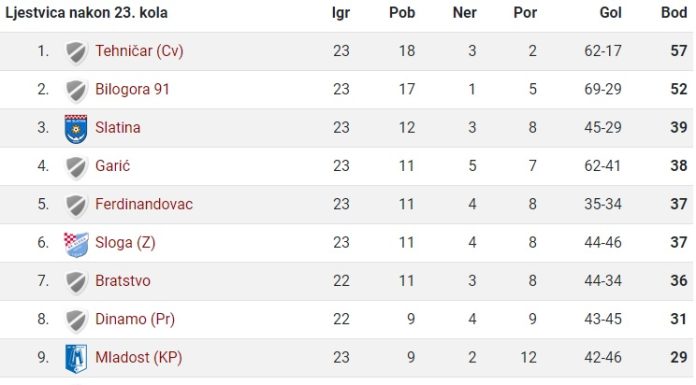
Task: Click the Bod column header
Action: (674, 12)
